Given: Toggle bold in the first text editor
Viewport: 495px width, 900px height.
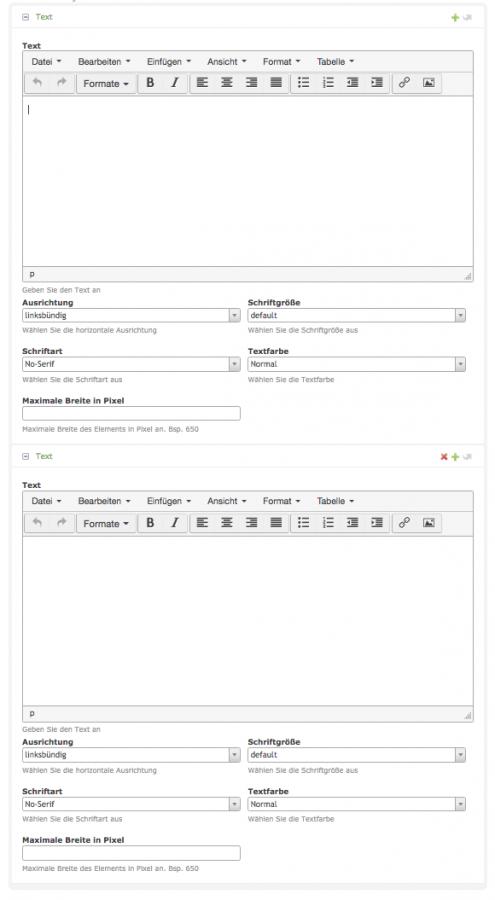Looking at the screenshot, I should tap(150, 83).
